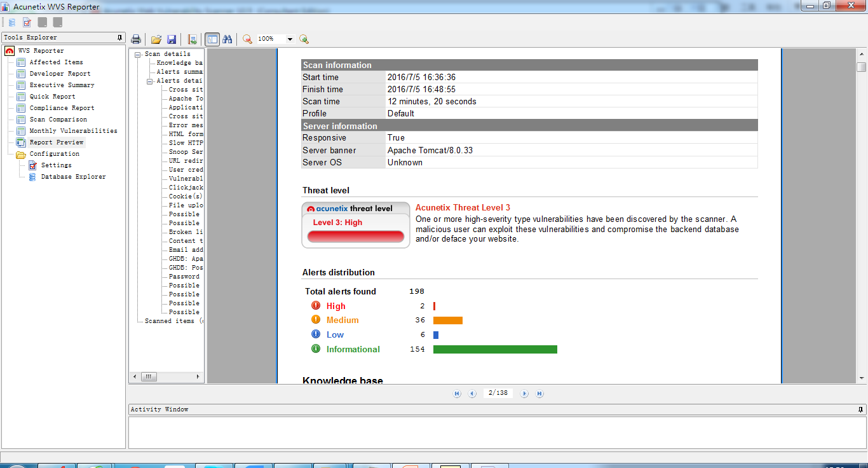Go to next report page
868x468 pixels.
(524, 394)
